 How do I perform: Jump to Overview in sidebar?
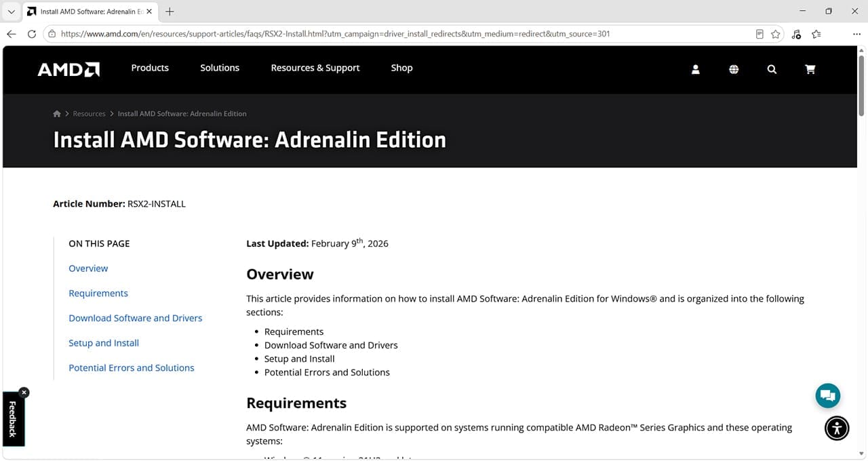click(x=88, y=268)
